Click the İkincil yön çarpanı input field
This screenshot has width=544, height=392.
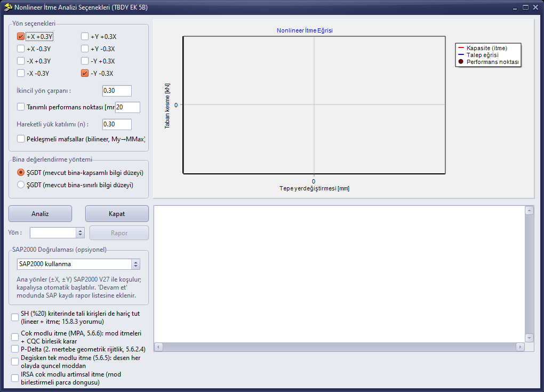(117, 91)
